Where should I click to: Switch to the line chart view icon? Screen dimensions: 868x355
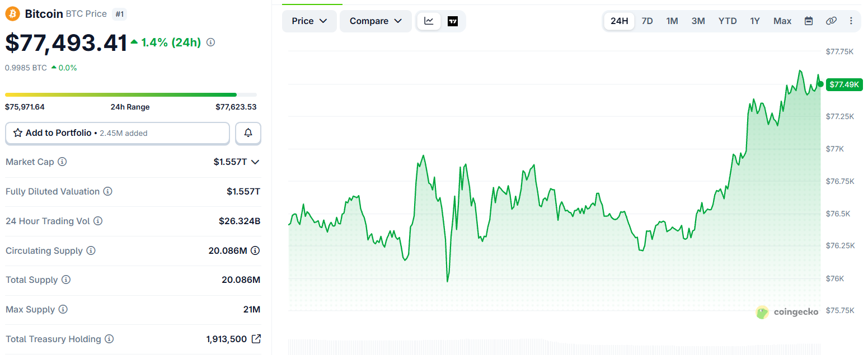[x=429, y=21]
